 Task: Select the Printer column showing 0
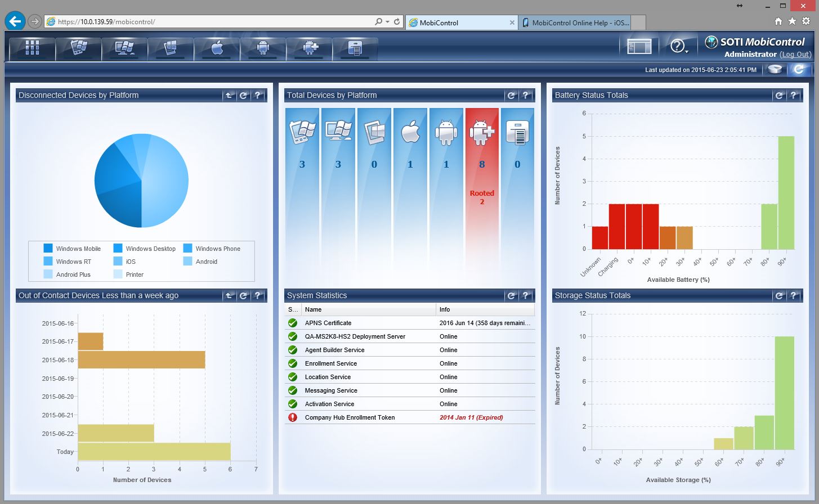pyautogui.click(x=518, y=197)
